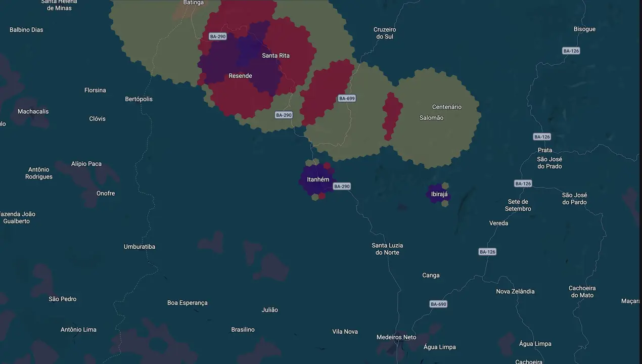Click the Canga label
The image size is (642, 364).
pyautogui.click(x=431, y=276)
